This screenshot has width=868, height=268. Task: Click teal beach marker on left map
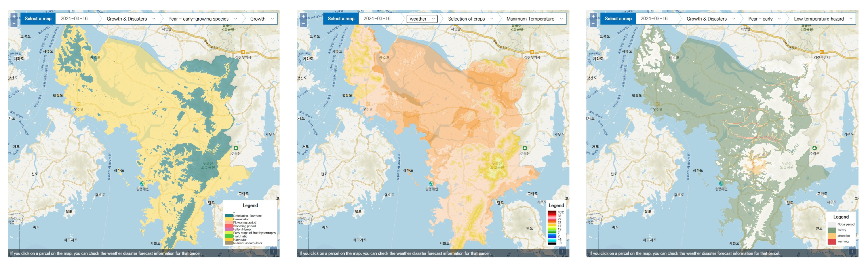[x=142, y=183]
